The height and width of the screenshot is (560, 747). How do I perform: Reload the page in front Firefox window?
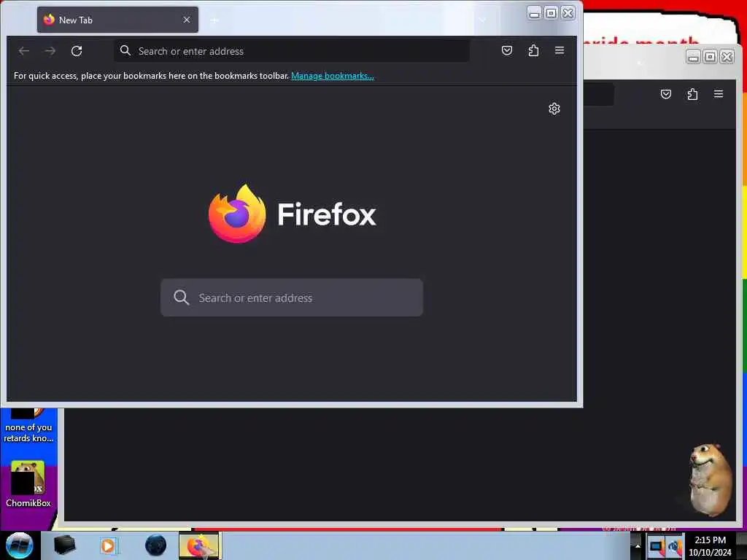[77, 51]
